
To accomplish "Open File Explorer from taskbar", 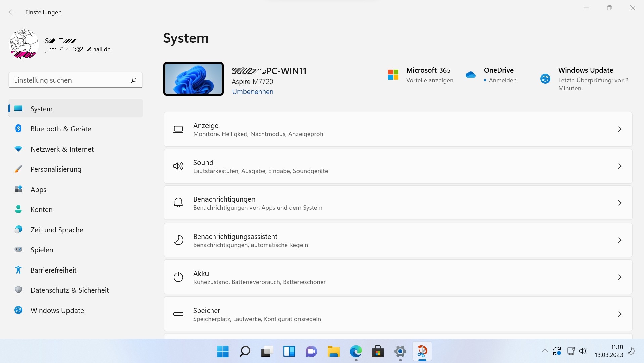I will [x=333, y=352].
